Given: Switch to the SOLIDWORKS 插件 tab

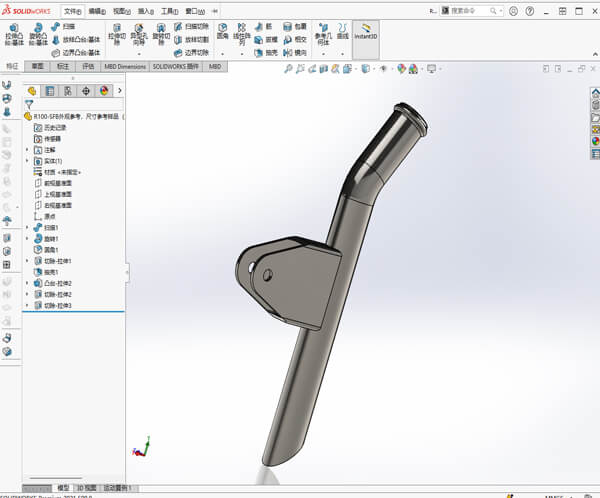Looking at the screenshot, I should (176, 67).
